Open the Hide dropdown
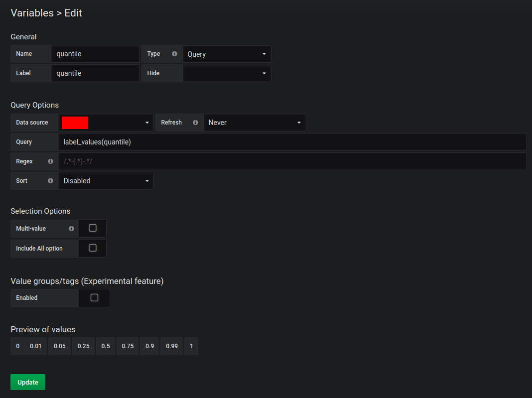 pyautogui.click(x=227, y=73)
